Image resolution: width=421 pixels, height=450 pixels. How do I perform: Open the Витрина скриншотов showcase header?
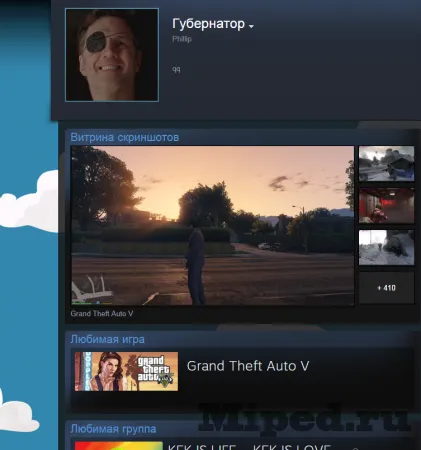(125, 137)
